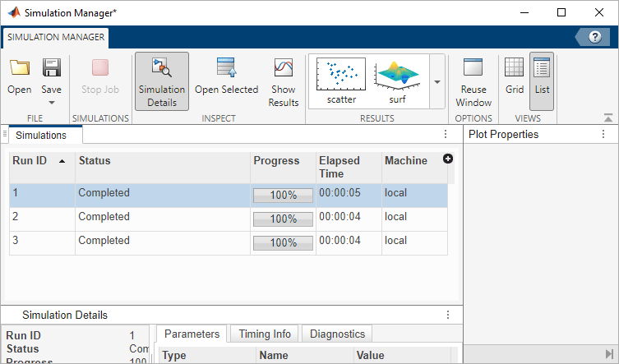Image resolution: width=619 pixels, height=364 pixels.
Task: Open the Plot Properties panel options menu
Action: [x=603, y=134]
